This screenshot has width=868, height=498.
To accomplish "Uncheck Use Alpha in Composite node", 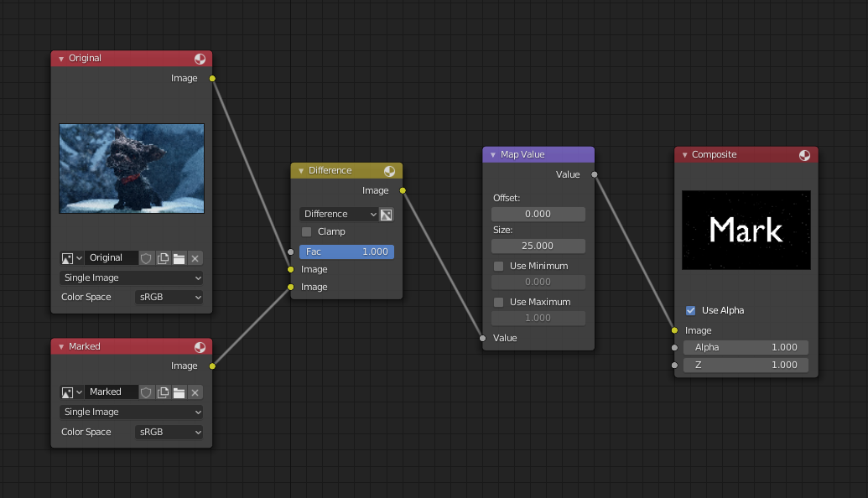I will pos(691,310).
